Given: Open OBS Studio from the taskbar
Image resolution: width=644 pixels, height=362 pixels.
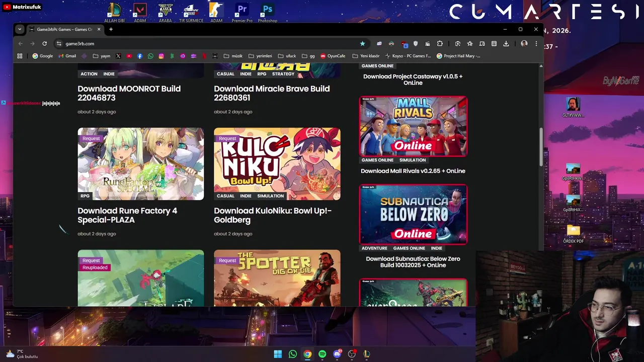Looking at the screenshot, I should (352, 354).
